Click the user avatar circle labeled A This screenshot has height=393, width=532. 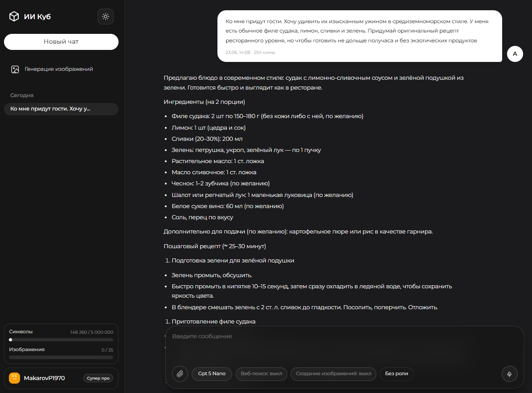click(515, 54)
